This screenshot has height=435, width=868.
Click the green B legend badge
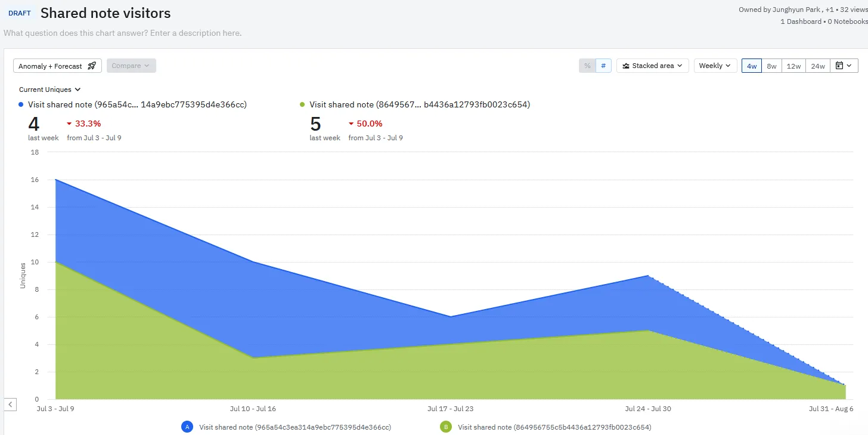446,427
